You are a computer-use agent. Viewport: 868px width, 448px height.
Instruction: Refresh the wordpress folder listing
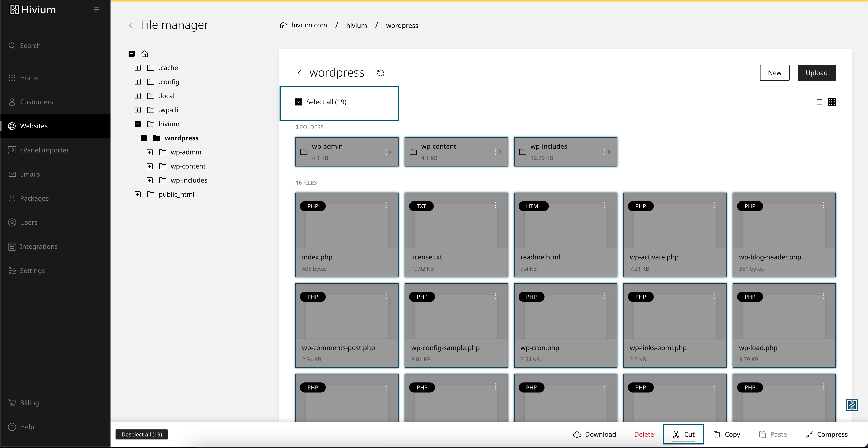coord(381,73)
